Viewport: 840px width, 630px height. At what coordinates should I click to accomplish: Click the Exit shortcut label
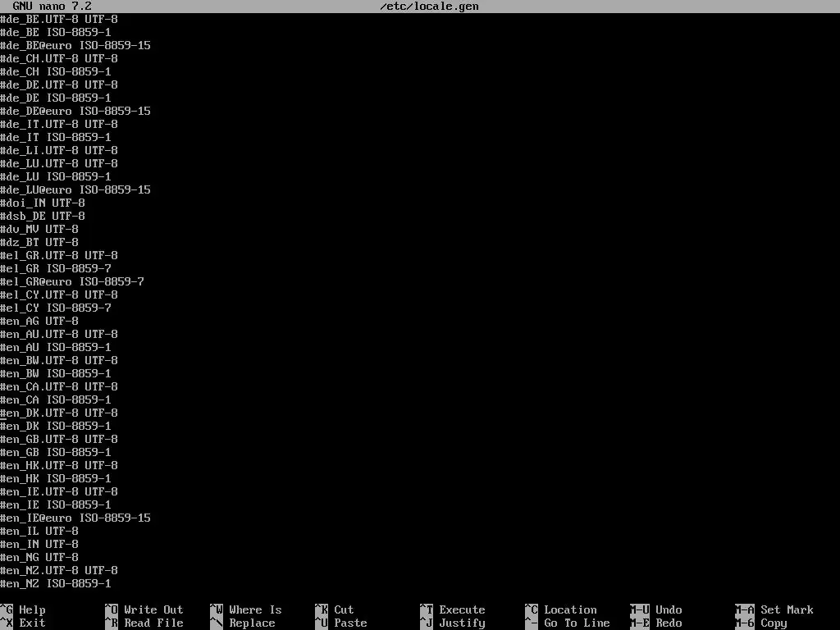(32, 623)
